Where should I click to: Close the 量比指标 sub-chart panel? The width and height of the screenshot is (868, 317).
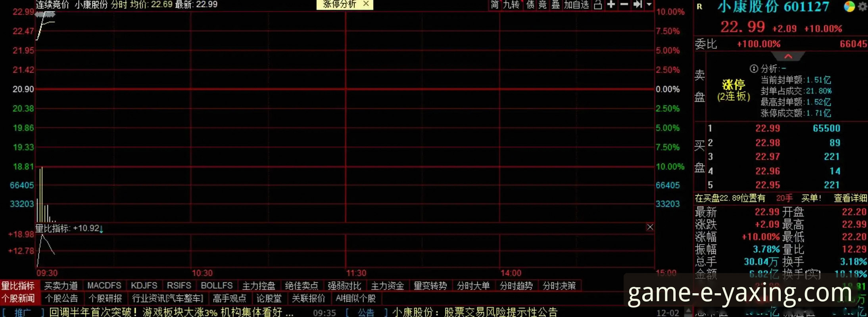pyautogui.click(x=650, y=227)
